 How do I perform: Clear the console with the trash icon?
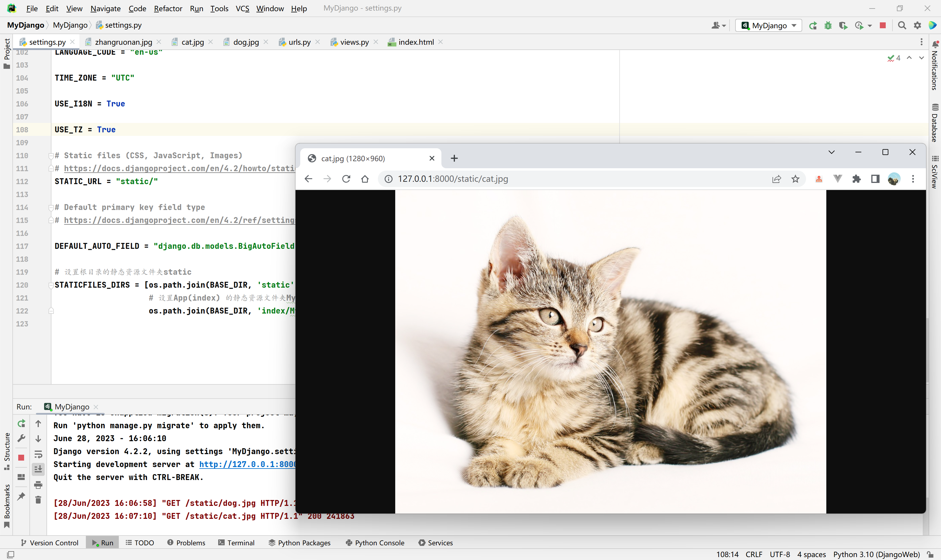pyautogui.click(x=38, y=500)
